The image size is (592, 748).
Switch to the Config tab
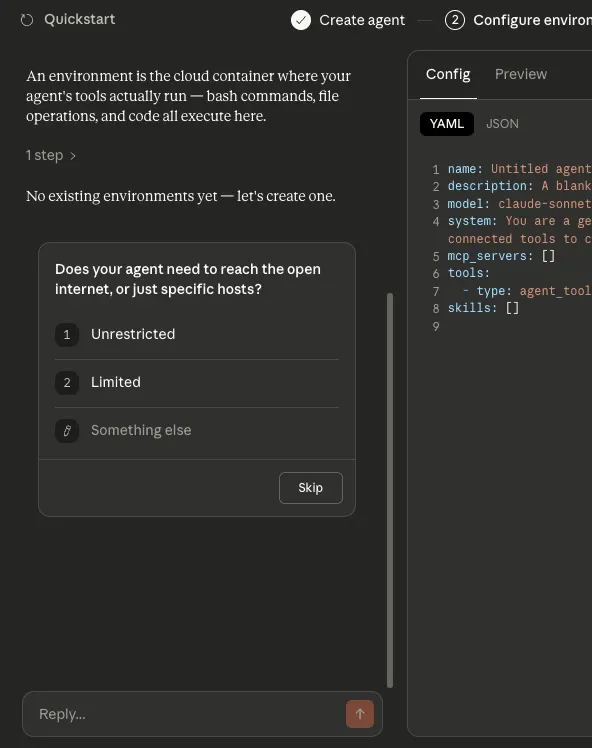coord(448,74)
